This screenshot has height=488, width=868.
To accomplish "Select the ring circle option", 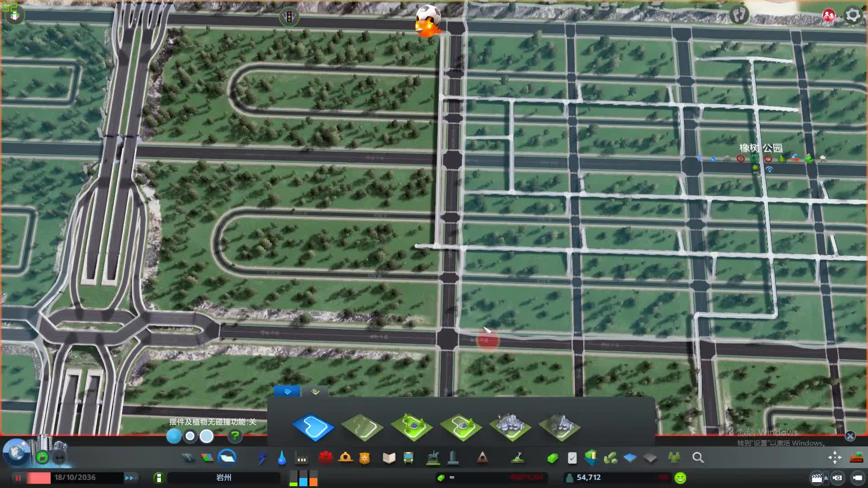I will [x=190, y=436].
